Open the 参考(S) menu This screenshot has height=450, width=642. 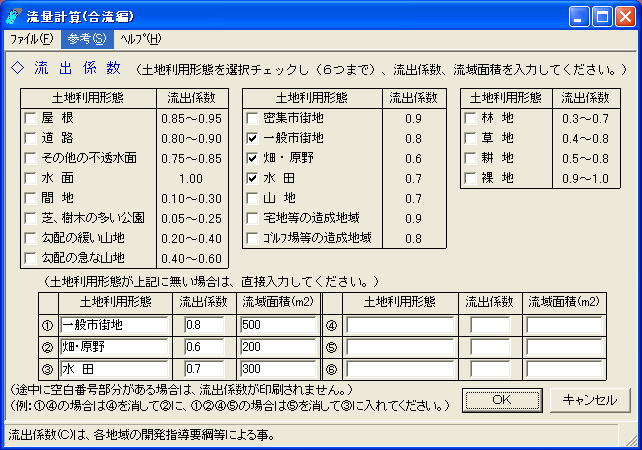87,39
